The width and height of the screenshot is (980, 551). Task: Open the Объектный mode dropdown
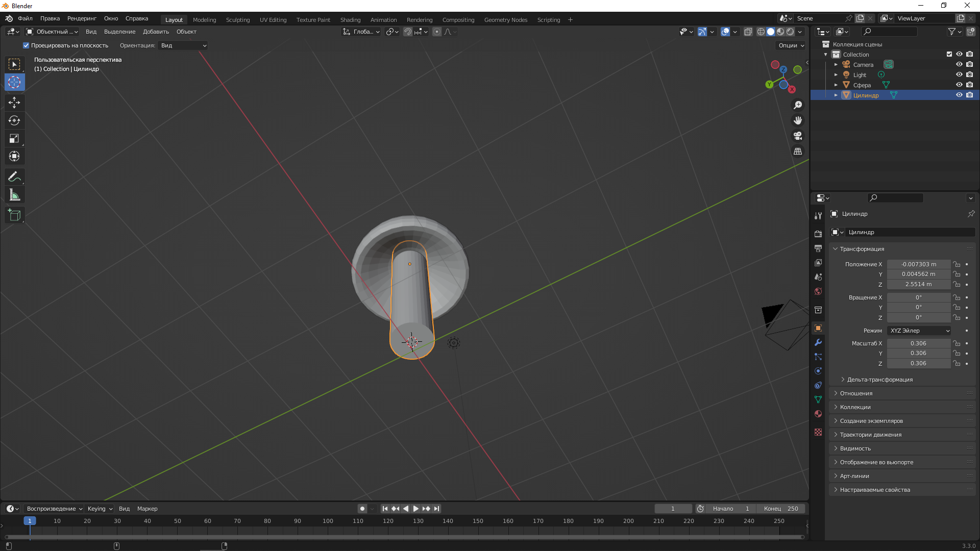click(x=52, y=32)
